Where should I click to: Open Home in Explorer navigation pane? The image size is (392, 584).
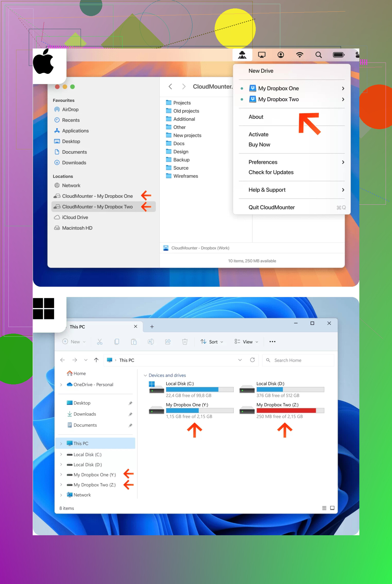tap(76, 373)
